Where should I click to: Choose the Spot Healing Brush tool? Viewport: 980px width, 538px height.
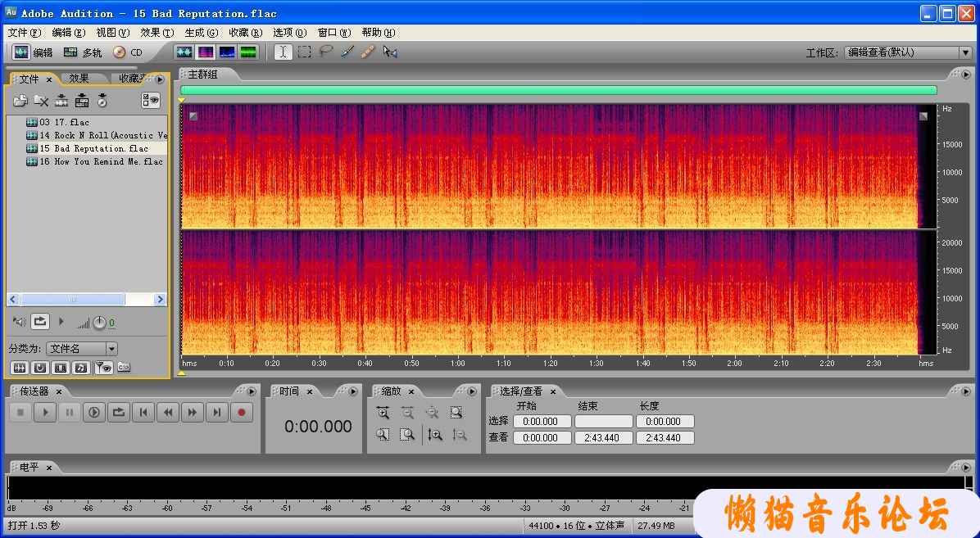tap(368, 52)
